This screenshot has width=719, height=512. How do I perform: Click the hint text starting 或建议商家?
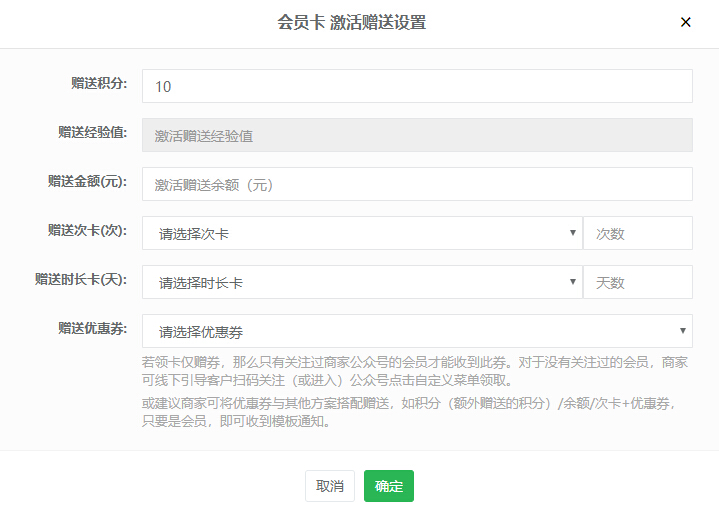pos(409,412)
